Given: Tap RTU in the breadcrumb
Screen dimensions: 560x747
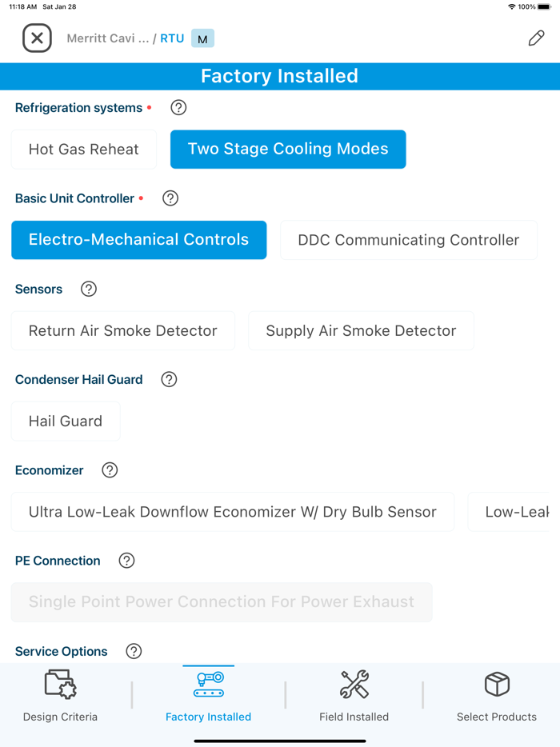Looking at the screenshot, I should point(171,38).
